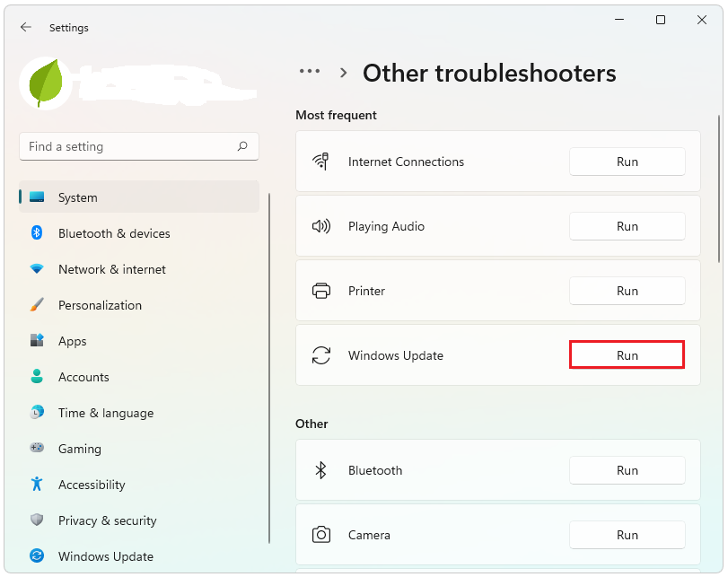Click the Bluetooth troubleshooter icon
This screenshot has width=728, height=577.
click(x=320, y=470)
